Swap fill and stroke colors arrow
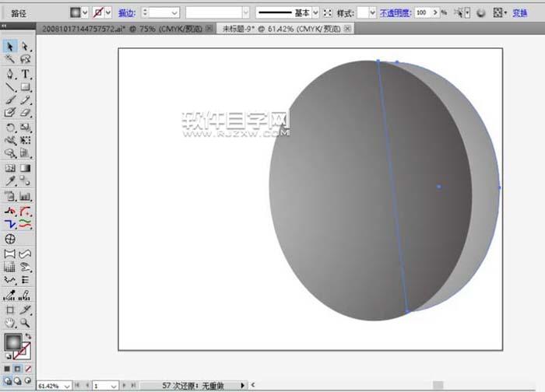The width and height of the screenshot is (545, 392). [x=28, y=336]
